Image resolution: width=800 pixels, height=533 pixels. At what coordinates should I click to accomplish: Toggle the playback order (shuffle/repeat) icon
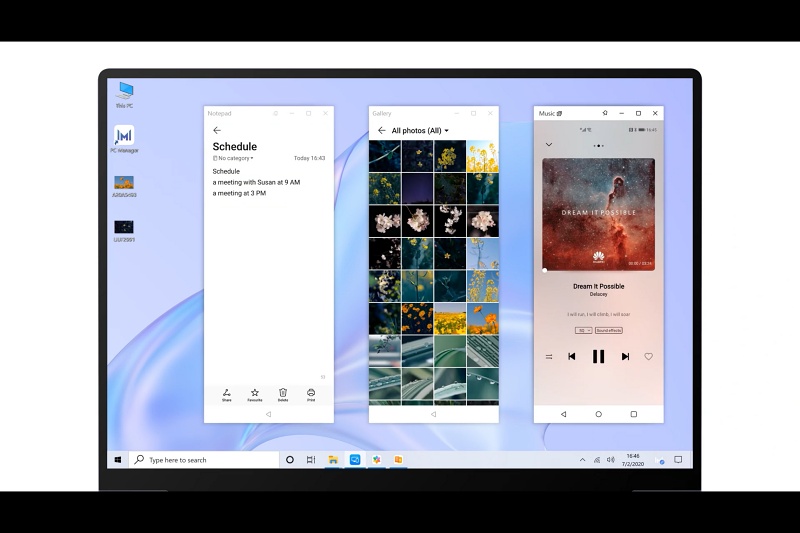click(x=549, y=357)
